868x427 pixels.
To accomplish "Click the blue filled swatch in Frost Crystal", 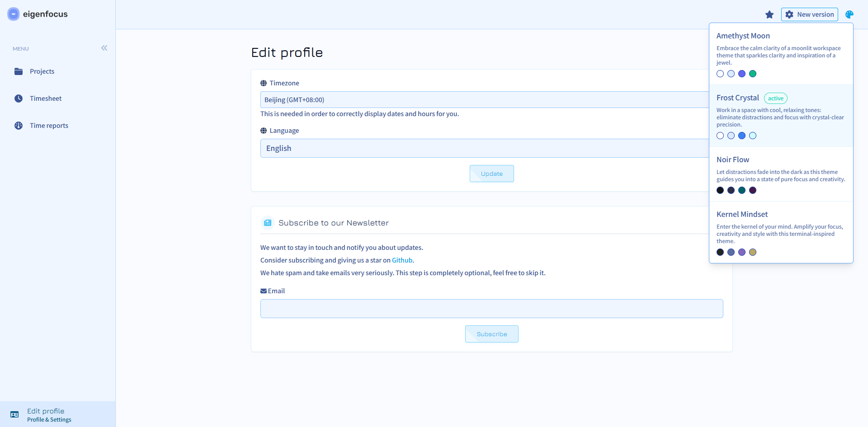I will point(742,136).
